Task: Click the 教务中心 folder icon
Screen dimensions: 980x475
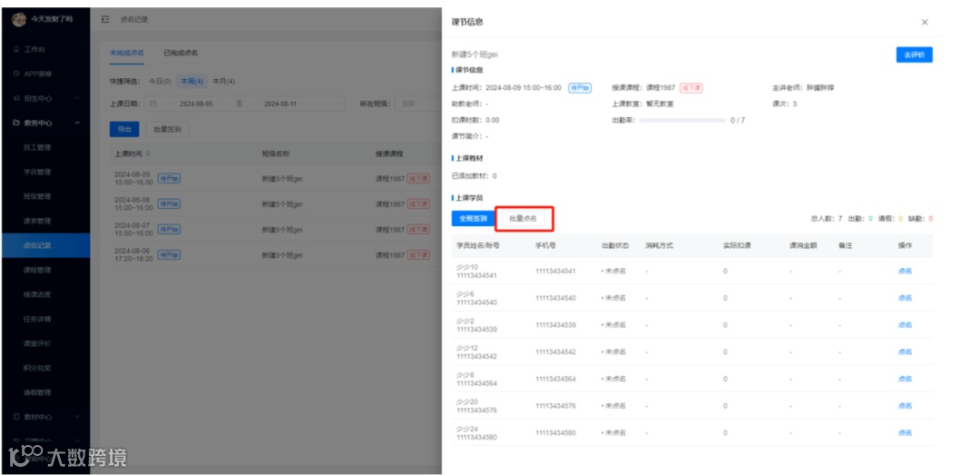Action: pos(17,123)
